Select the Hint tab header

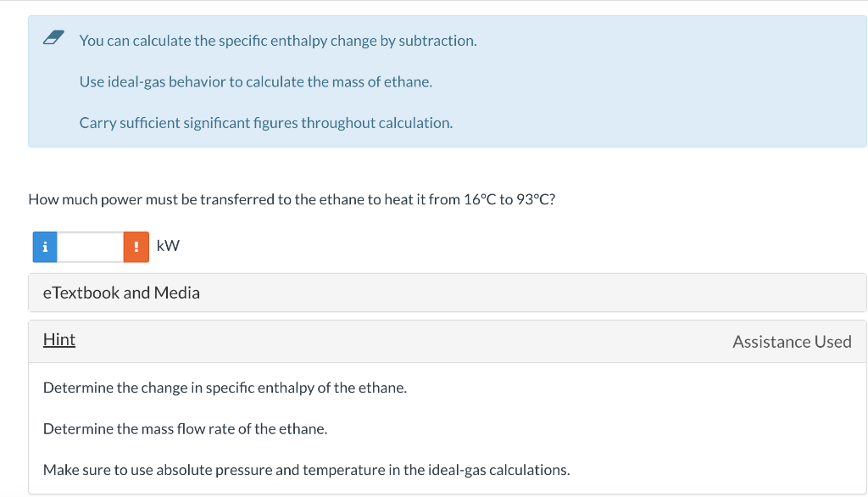point(59,339)
